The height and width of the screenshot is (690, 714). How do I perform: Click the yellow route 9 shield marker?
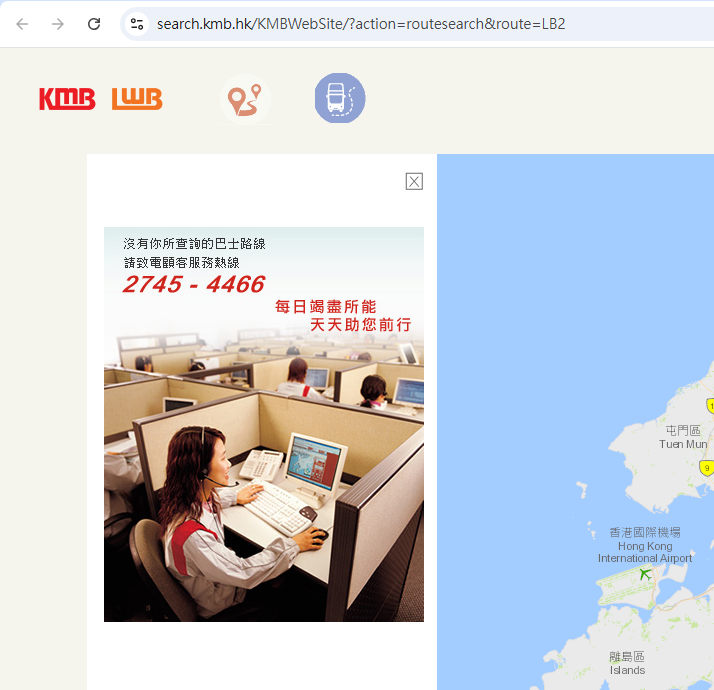[x=707, y=467]
